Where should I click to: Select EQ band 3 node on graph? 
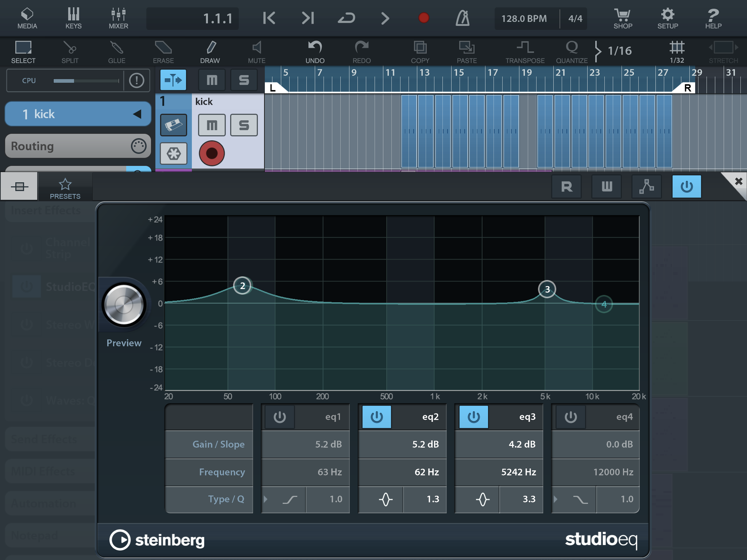point(547,289)
